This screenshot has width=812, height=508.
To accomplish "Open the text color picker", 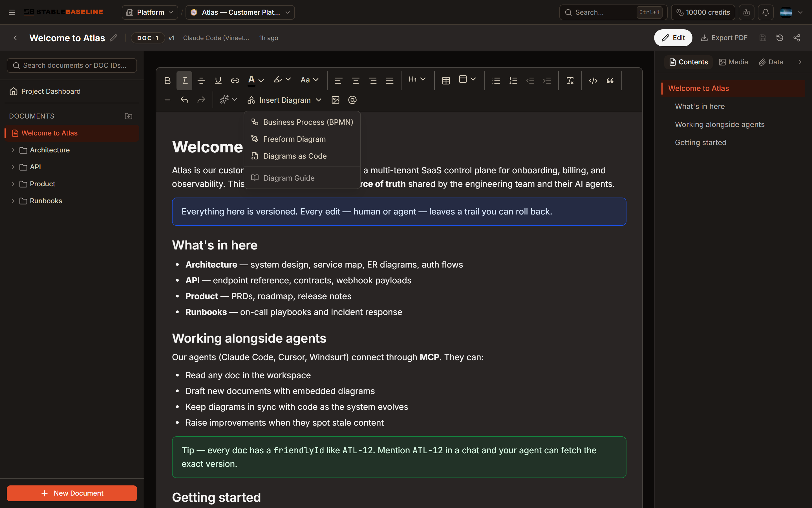I will (x=256, y=81).
